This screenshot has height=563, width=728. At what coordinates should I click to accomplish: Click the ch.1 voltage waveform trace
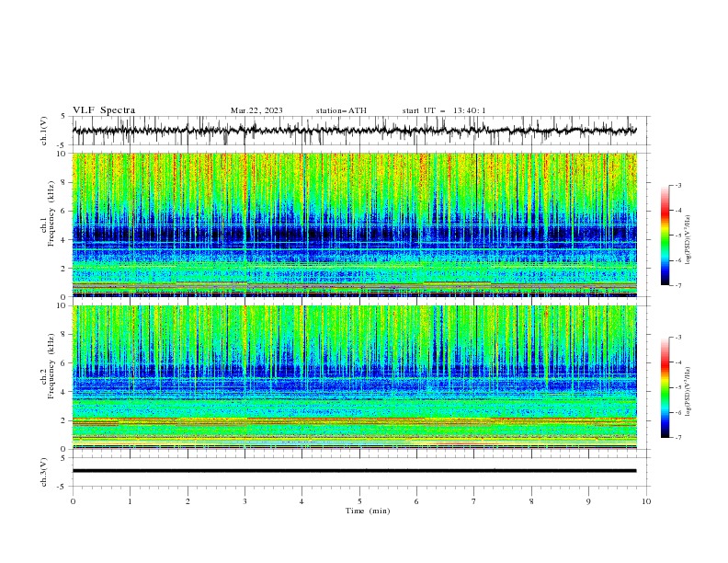pos(354,131)
